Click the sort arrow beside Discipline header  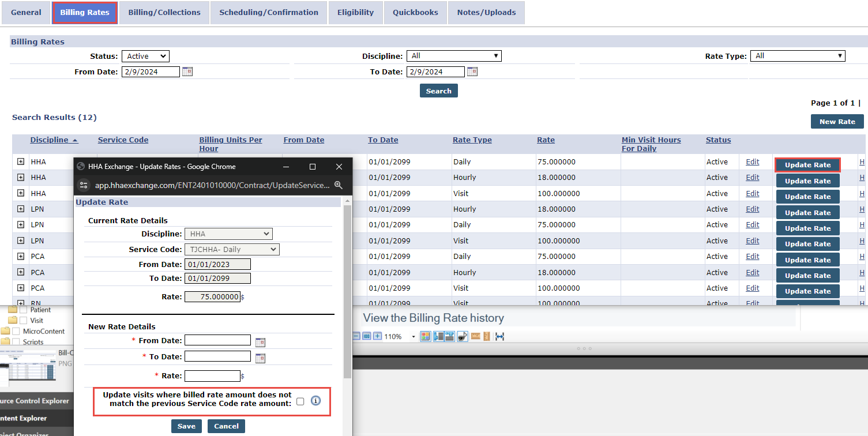click(x=76, y=140)
